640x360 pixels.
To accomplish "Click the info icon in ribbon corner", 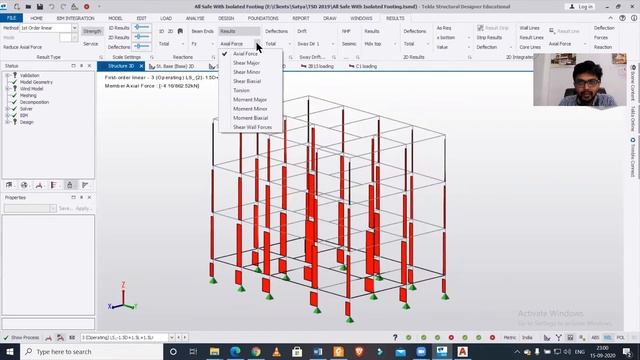I will 634,18.
